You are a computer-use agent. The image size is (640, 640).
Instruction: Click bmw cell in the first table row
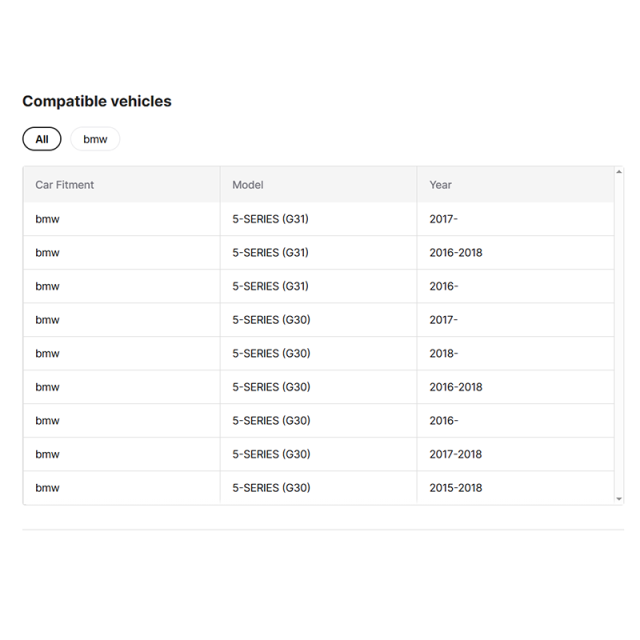(x=47, y=218)
